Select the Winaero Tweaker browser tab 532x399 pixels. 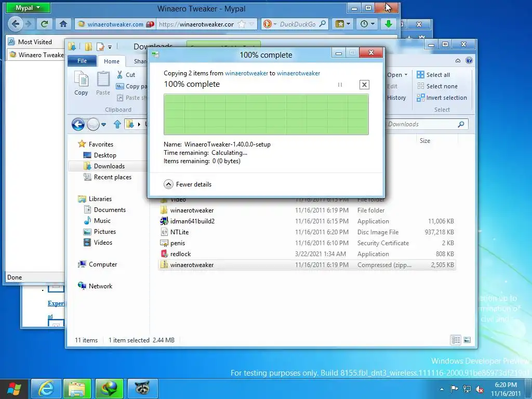(36, 55)
